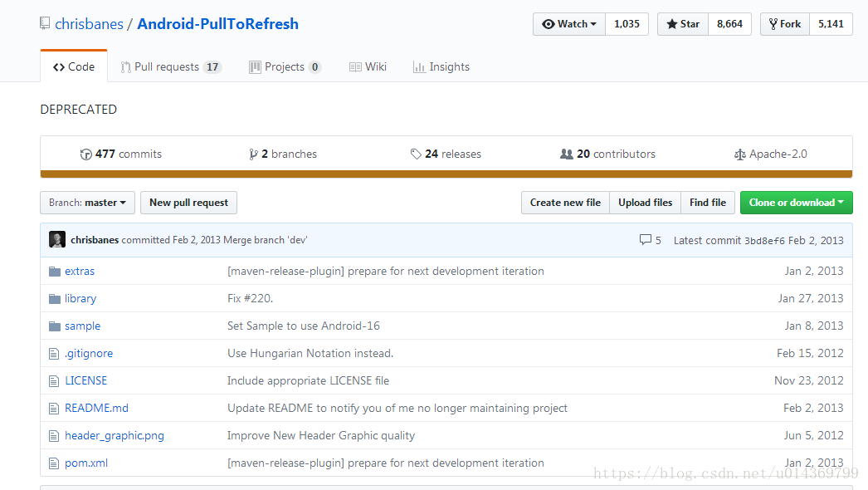Open the 20 contributors link

pos(607,154)
